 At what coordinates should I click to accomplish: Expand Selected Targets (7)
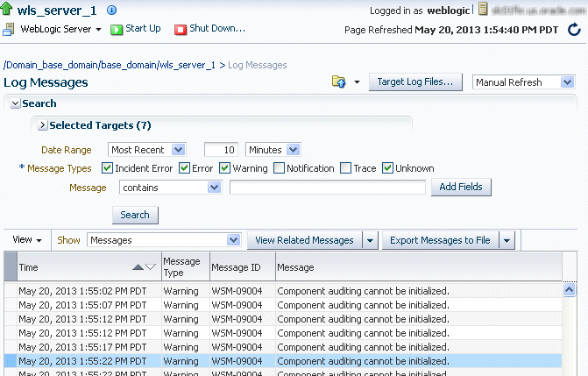(x=43, y=125)
